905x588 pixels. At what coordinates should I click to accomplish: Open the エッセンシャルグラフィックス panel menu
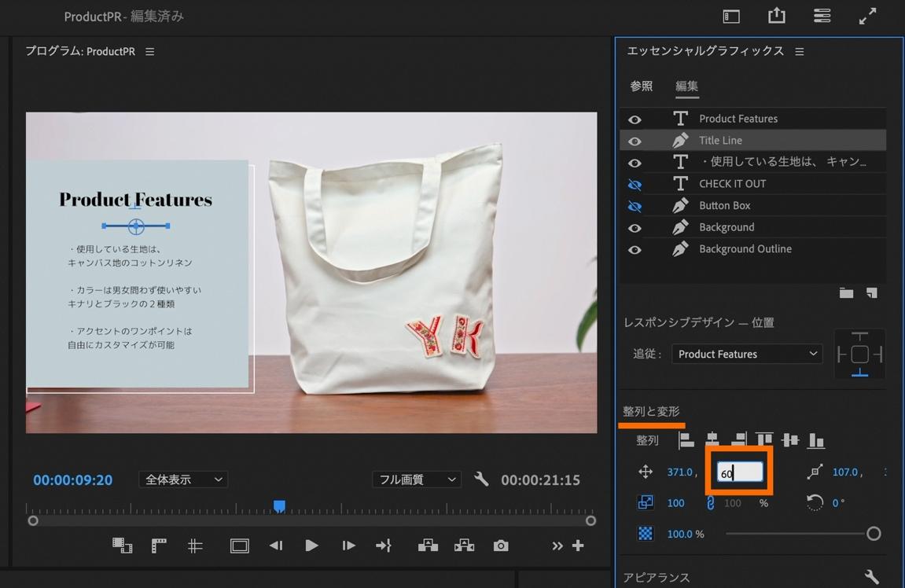coord(800,52)
